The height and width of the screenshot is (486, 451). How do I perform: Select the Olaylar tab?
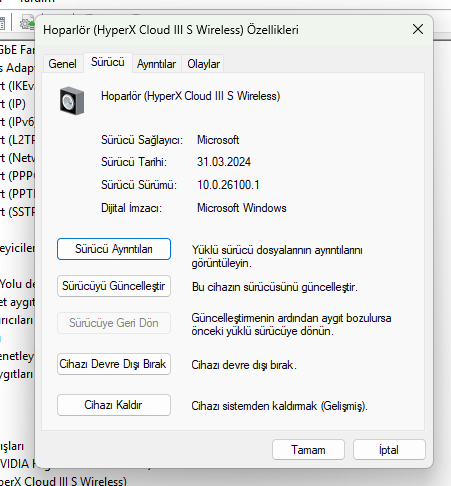(203, 64)
